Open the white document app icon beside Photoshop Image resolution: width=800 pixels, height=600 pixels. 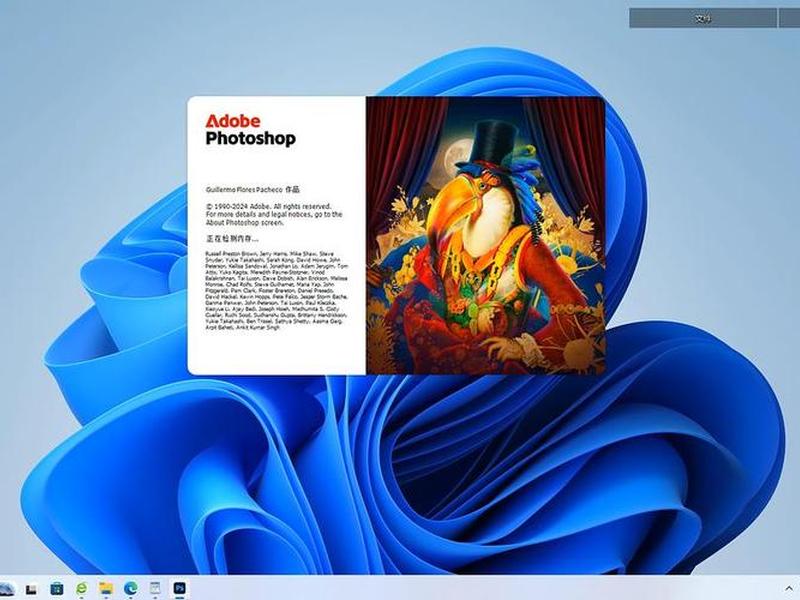(x=155, y=588)
